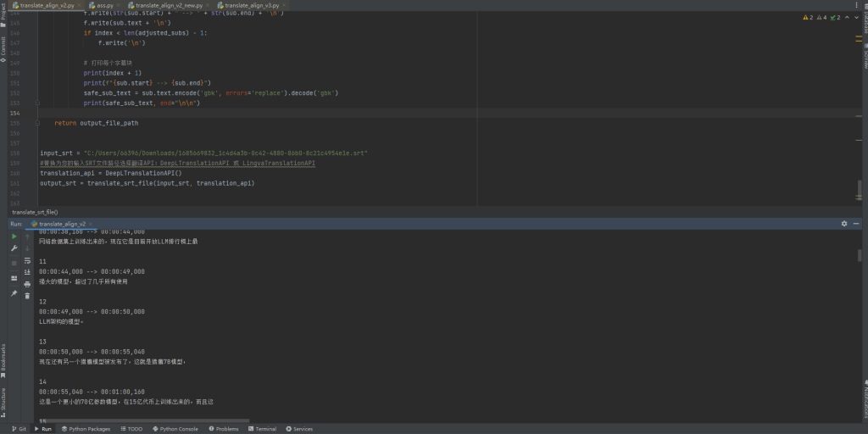Click the green Rerun button in Run panel
Screen dimensions: 868x434
tap(14, 236)
